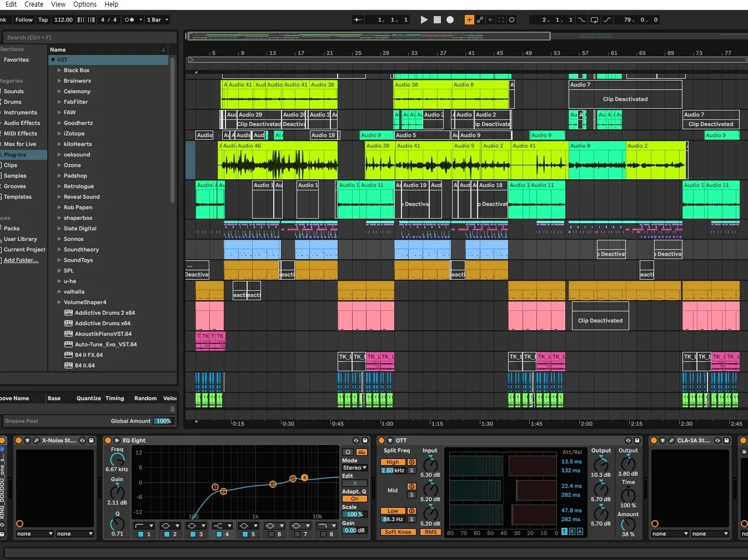Open the Create menu
This screenshot has height=560, width=748.
[34, 4]
